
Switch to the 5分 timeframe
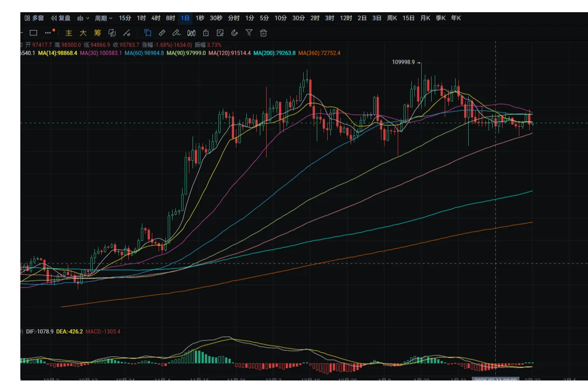coord(264,18)
